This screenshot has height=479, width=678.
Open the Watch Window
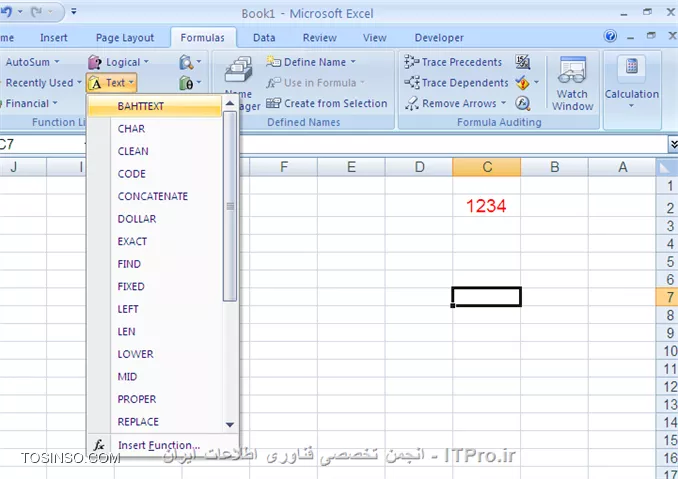572,84
